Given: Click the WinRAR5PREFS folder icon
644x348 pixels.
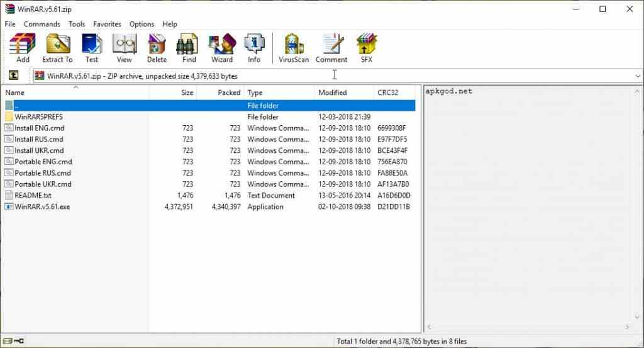Looking at the screenshot, I should [9, 116].
